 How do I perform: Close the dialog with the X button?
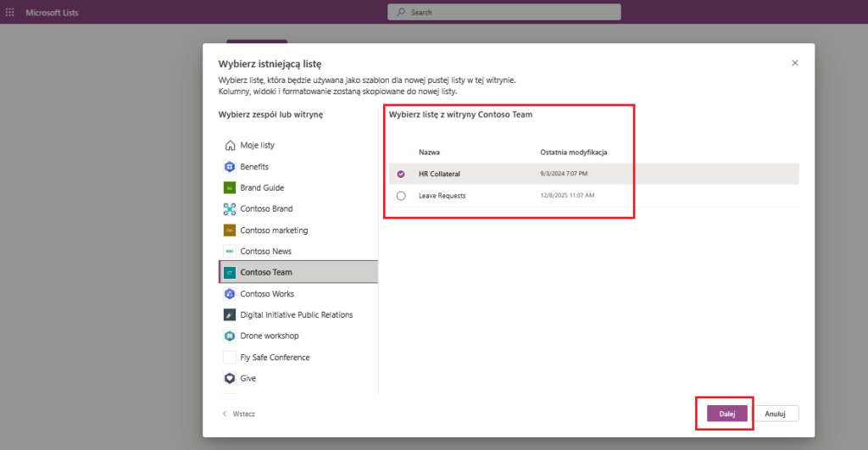tap(794, 64)
